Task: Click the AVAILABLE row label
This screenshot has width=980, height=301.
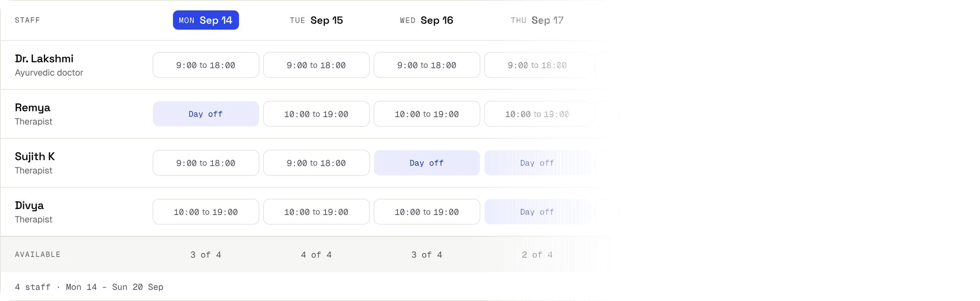Action: [37, 255]
